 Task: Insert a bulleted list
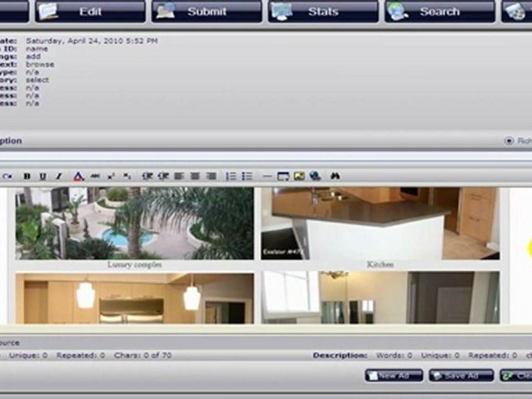point(247,176)
